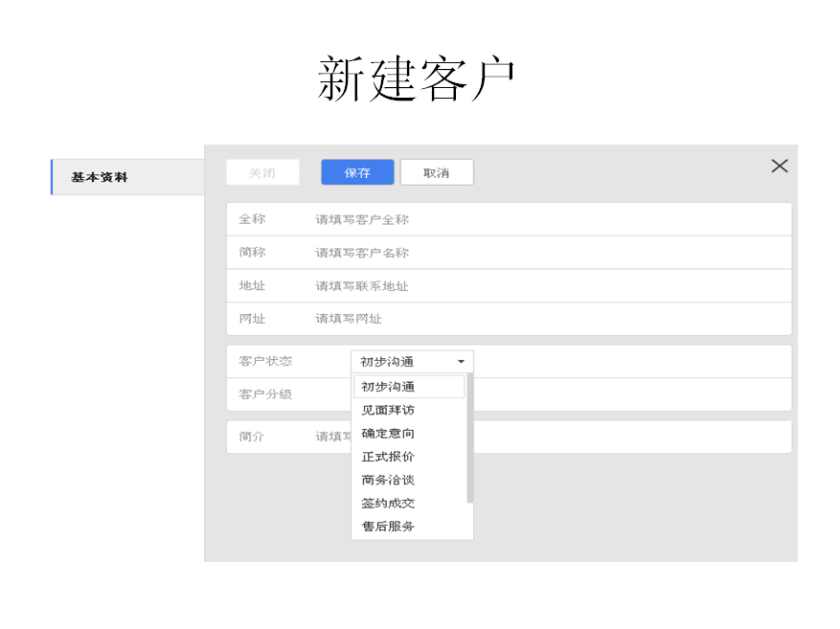Screen dimensions: 840x629
Task: Select 售后服务 at the list bottom
Action: [387, 527]
